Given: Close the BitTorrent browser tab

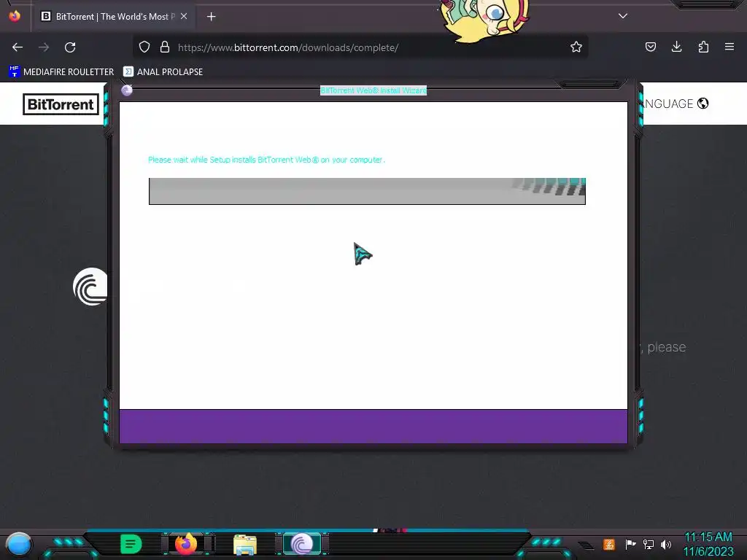Looking at the screenshot, I should [184, 16].
